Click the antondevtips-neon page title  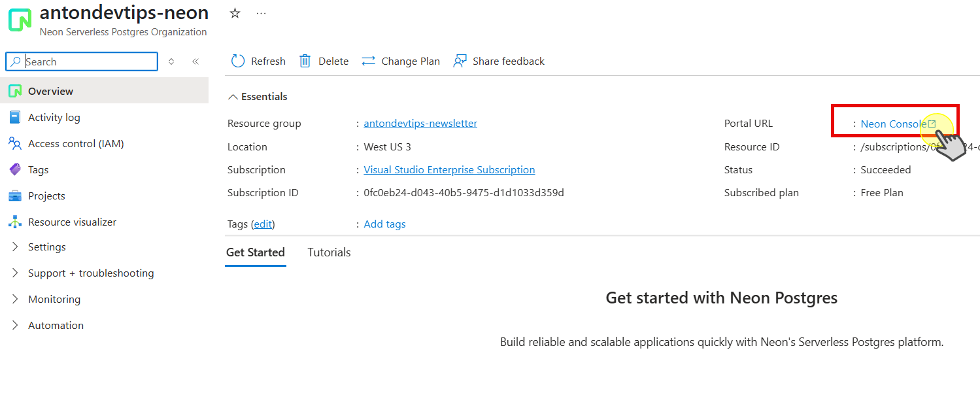tap(124, 12)
